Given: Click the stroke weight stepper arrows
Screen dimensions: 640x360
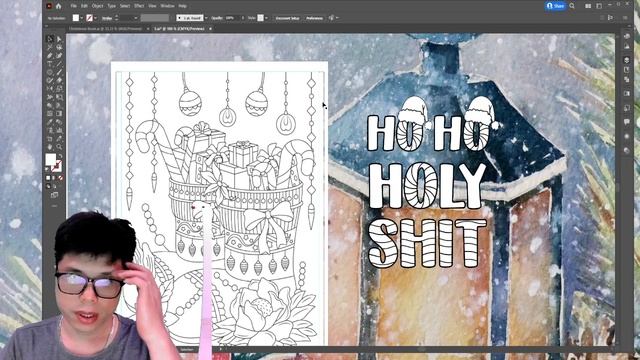Looking at the screenshot, I should coord(117,18).
